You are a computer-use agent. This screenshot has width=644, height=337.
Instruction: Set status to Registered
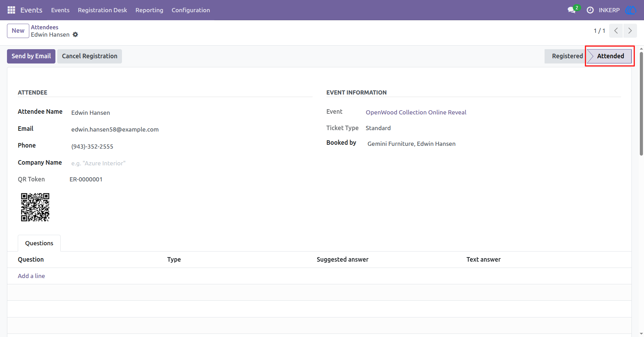click(566, 56)
